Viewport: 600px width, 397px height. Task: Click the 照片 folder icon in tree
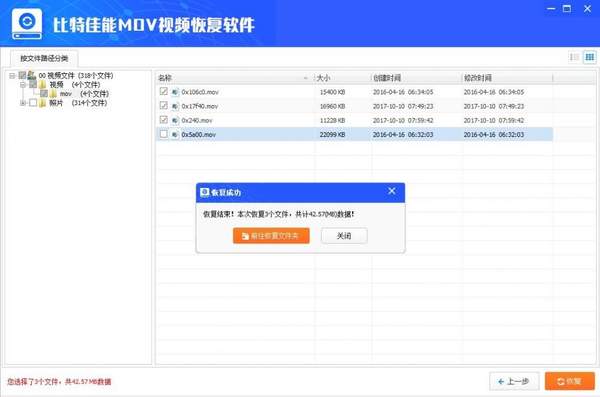point(43,103)
